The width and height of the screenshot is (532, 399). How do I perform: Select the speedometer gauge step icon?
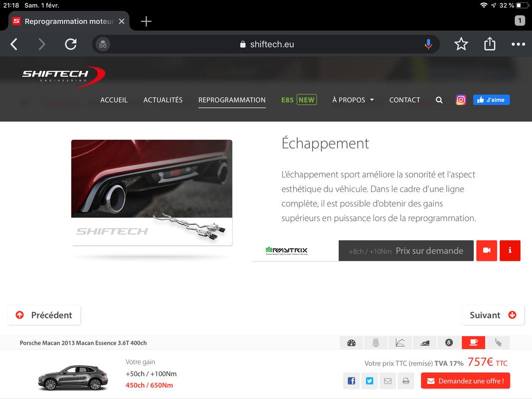click(351, 343)
